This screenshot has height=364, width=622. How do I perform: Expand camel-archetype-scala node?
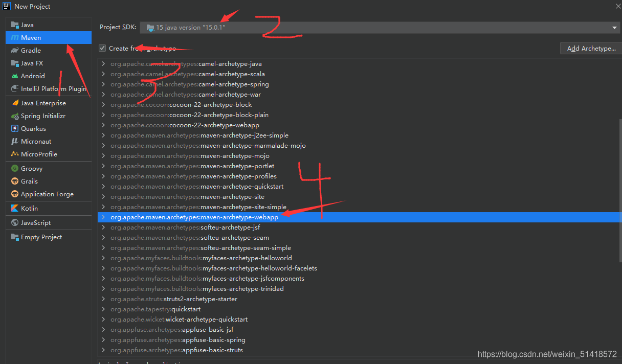pyautogui.click(x=103, y=74)
